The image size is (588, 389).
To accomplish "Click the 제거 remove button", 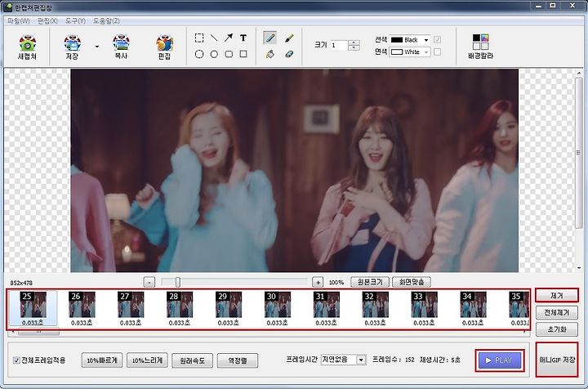I will [556, 296].
